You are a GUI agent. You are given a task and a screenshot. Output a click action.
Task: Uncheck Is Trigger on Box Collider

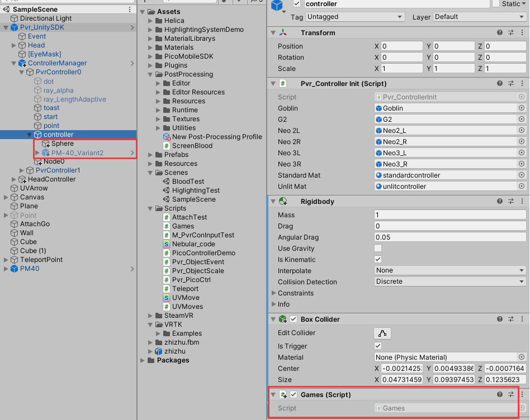click(378, 346)
